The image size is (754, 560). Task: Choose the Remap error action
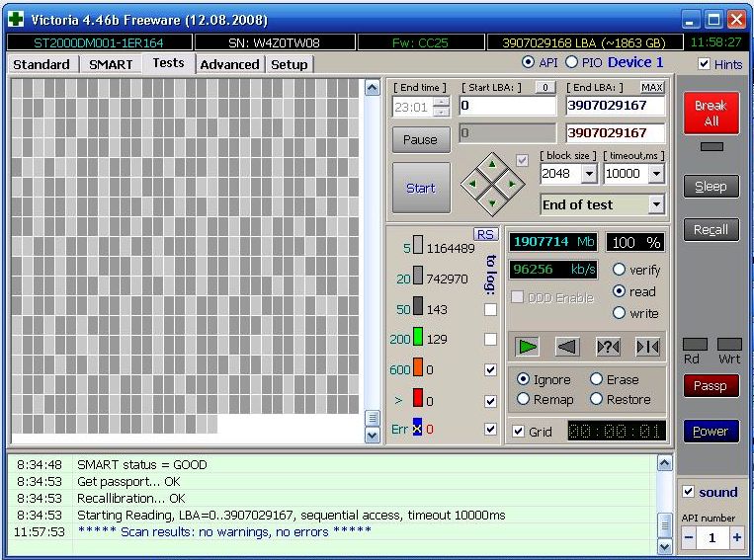click(x=523, y=399)
